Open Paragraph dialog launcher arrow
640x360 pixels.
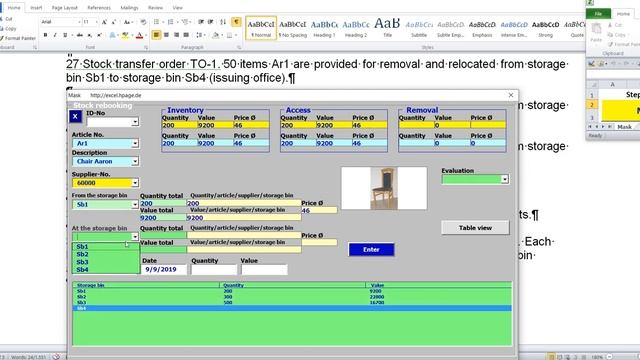click(x=239, y=48)
